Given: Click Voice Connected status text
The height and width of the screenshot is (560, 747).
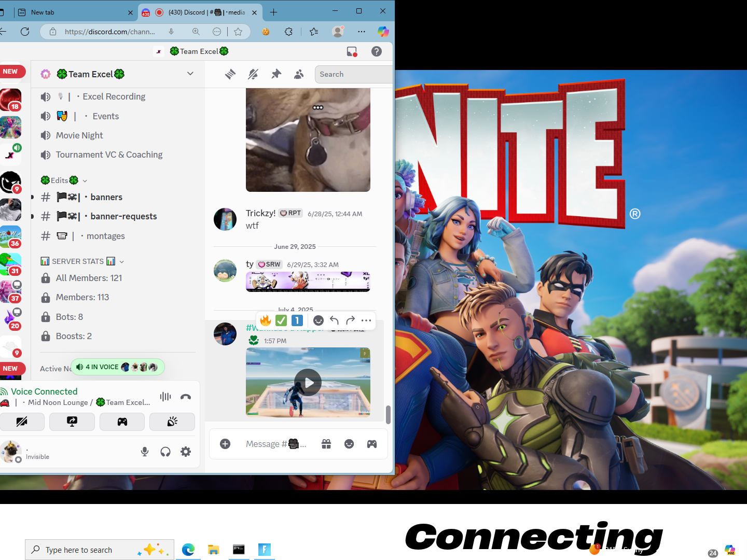Looking at the screenshot, I should point(44,391).
